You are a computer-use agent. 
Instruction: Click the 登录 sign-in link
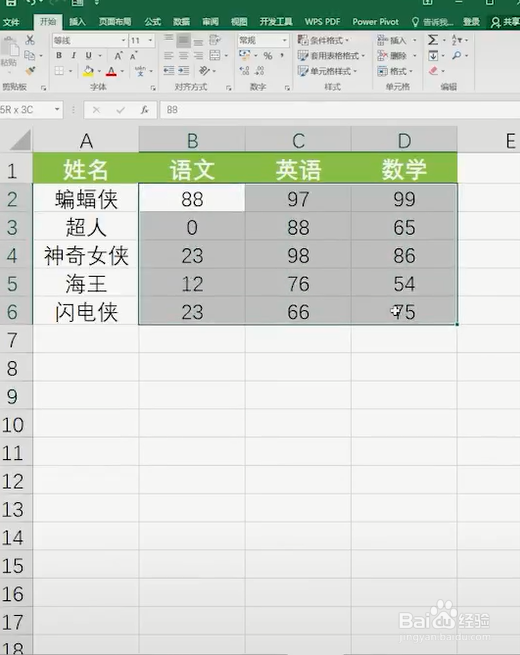471,22
